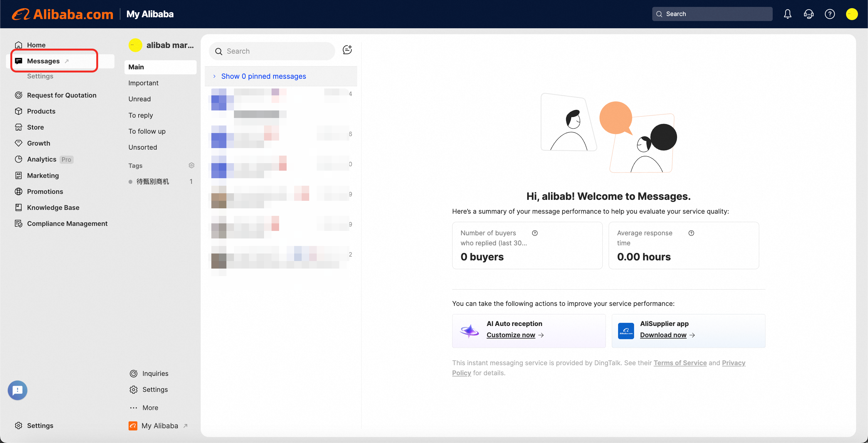
Task: Open the Unsorted folder
Action: (143, 147)
